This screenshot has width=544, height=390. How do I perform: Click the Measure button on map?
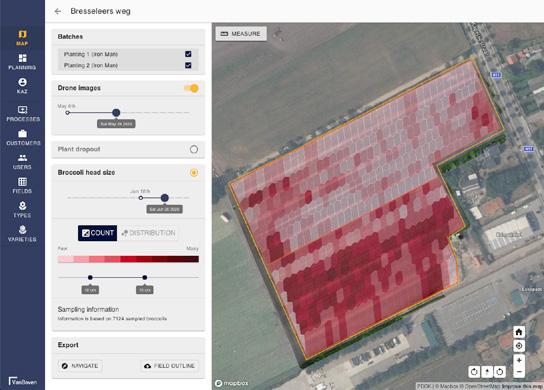pyautogui.click(x=241, y=34)
